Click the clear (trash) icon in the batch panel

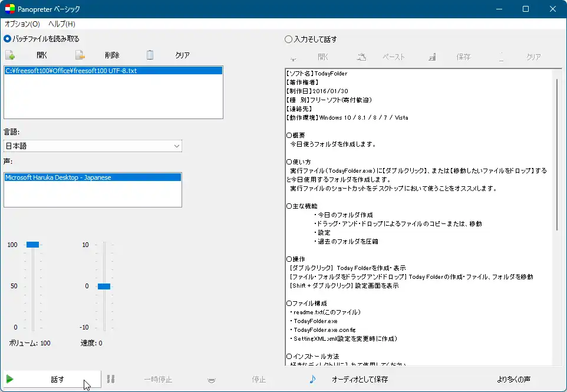tap(150, 54)
